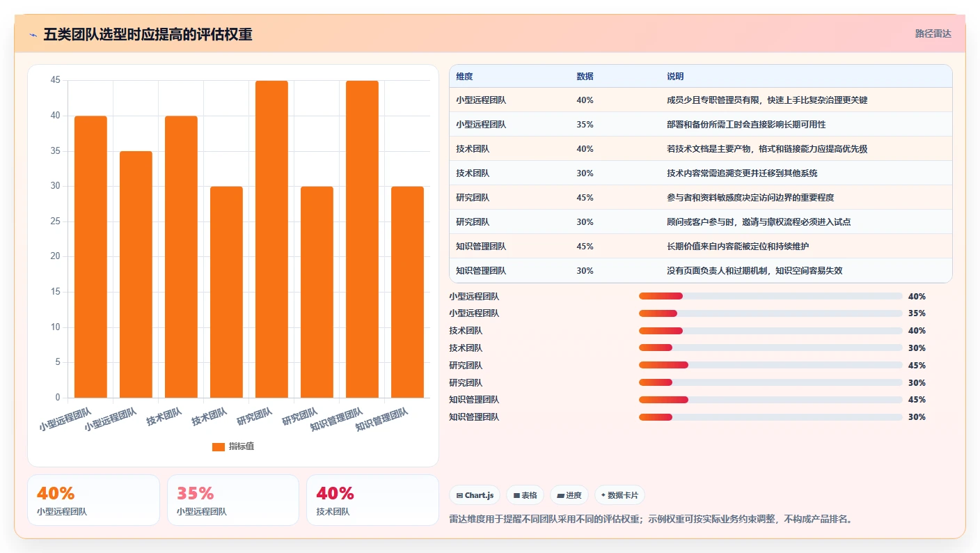This screenshot has width=980, height=553.
Task: Toggle the 指标值 legend label in the chart
Action: (x=242, y=446)
